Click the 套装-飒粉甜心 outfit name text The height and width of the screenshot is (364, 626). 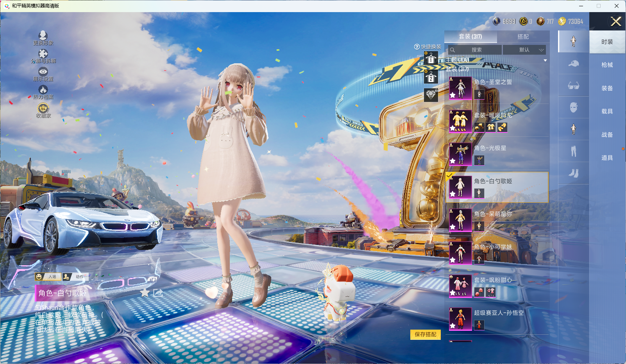493,280
